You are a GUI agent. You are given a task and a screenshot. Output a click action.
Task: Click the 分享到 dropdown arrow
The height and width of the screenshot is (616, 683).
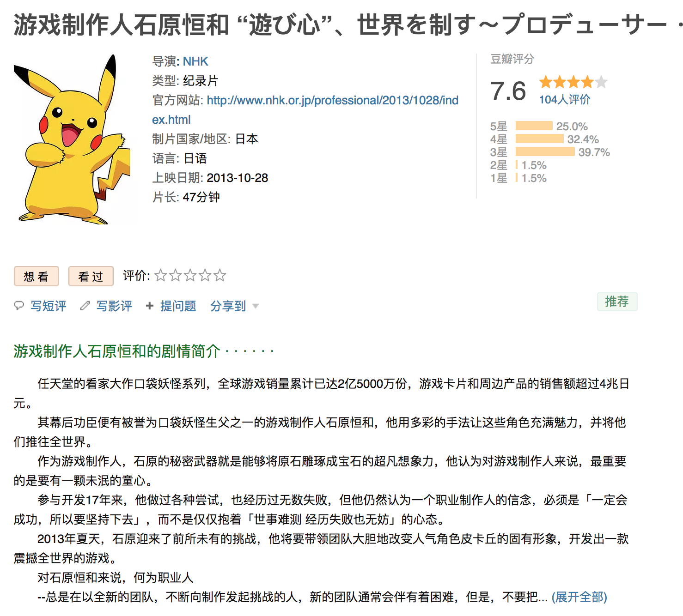point(256,306)
